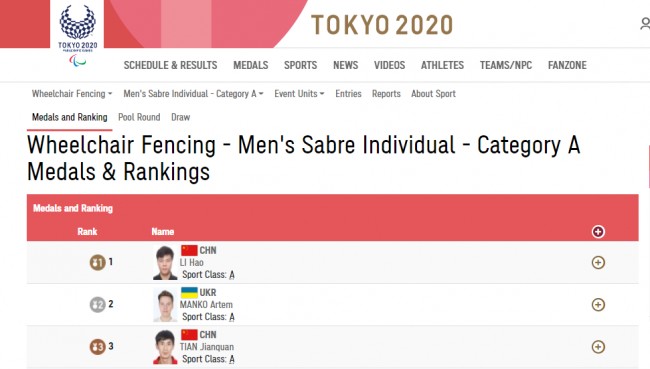Open the Event Units dropdown
Viewport: 650px width, 369px height.
(299, 94)
